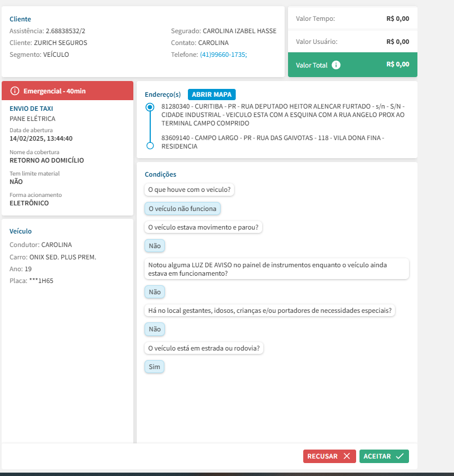Click the "Emergencial - 40min" red banner
The height and width of the screenshot is (476, 454).
(x=68, y=91)
